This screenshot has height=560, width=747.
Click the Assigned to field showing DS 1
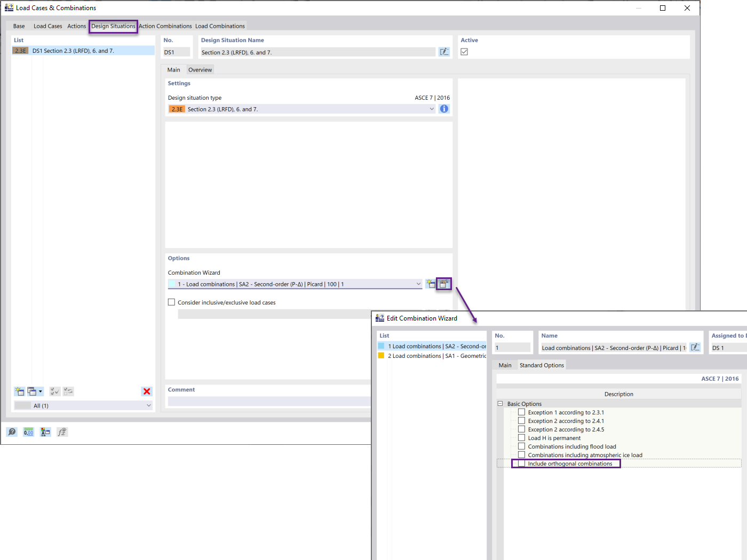click(728, 348)
